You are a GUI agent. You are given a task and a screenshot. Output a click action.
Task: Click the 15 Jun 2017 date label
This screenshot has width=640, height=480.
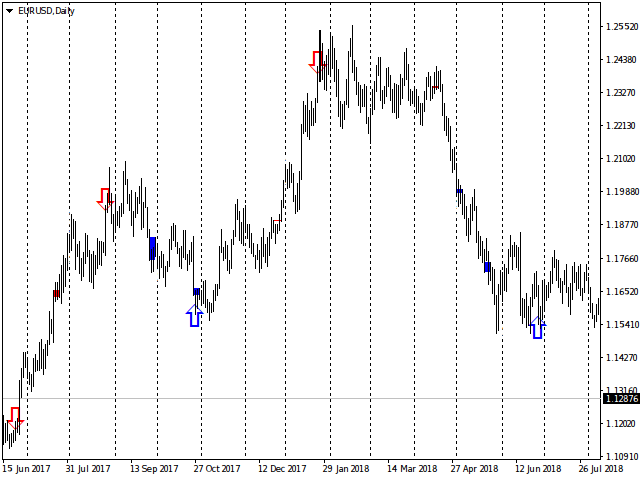tap(27, 469)
